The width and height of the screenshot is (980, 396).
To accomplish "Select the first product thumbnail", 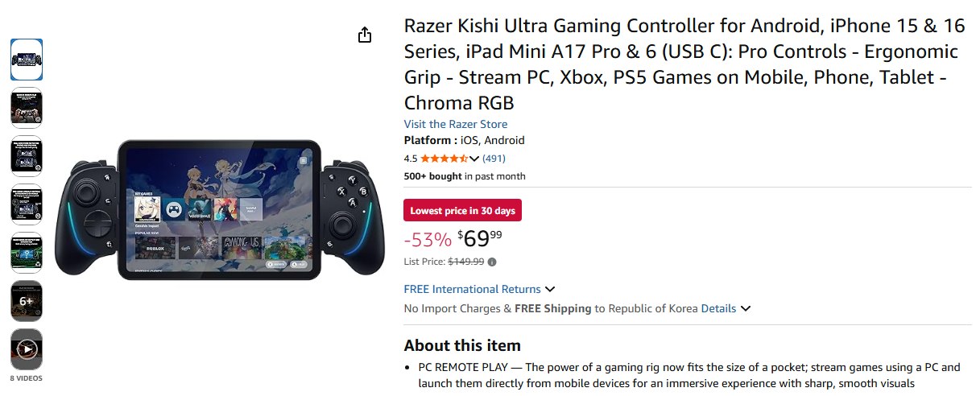I will click(27, 60).
